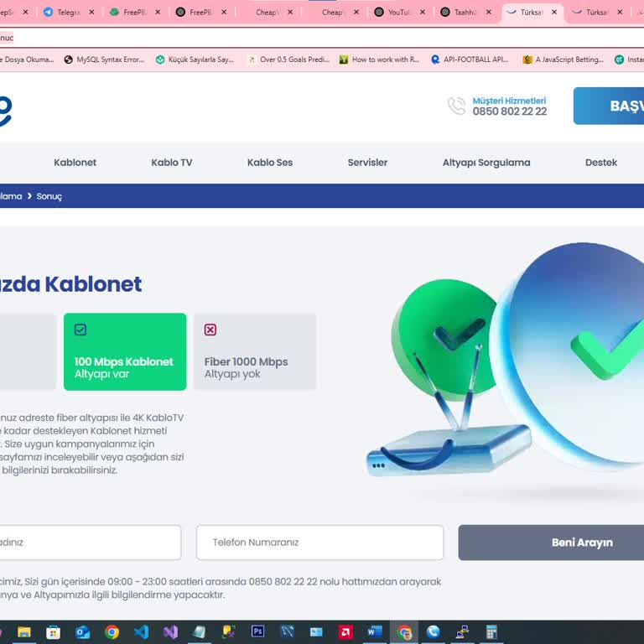Image resolution: width=644 pixels, height=644 pixels.
Task: Switch to Photoshop in the taskbar
Action: pyautogui.click(x=257, y=631)
